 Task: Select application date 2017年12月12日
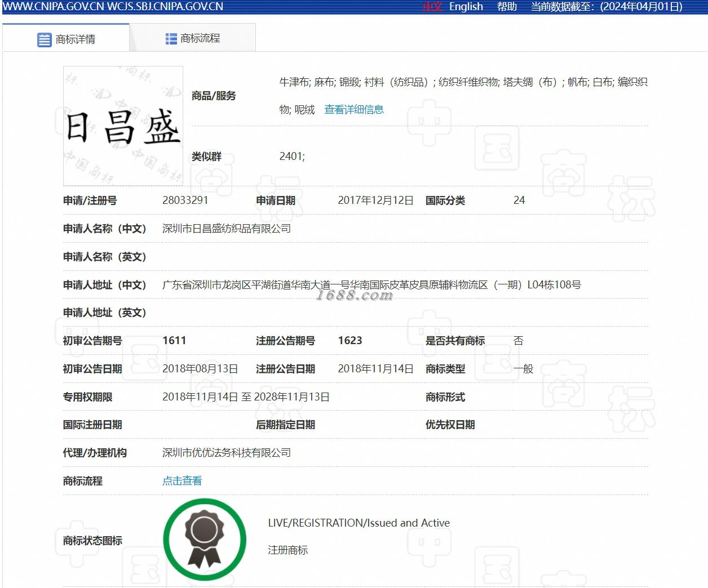[375, 200]
